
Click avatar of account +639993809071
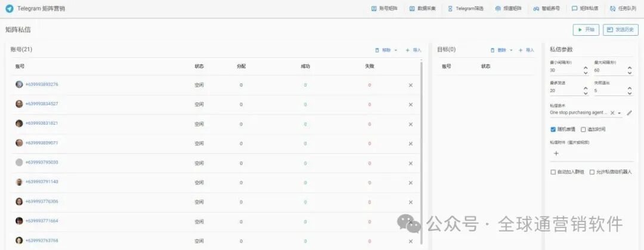click(19, 143)
